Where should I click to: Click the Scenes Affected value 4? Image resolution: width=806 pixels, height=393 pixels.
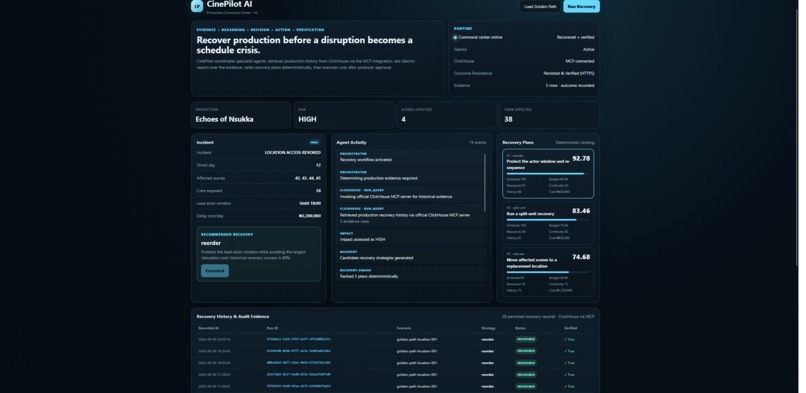coord(404,119)
